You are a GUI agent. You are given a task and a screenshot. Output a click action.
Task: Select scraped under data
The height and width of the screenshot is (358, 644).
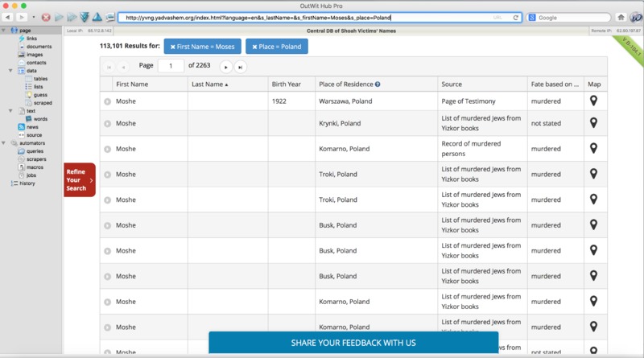(43, 103)
